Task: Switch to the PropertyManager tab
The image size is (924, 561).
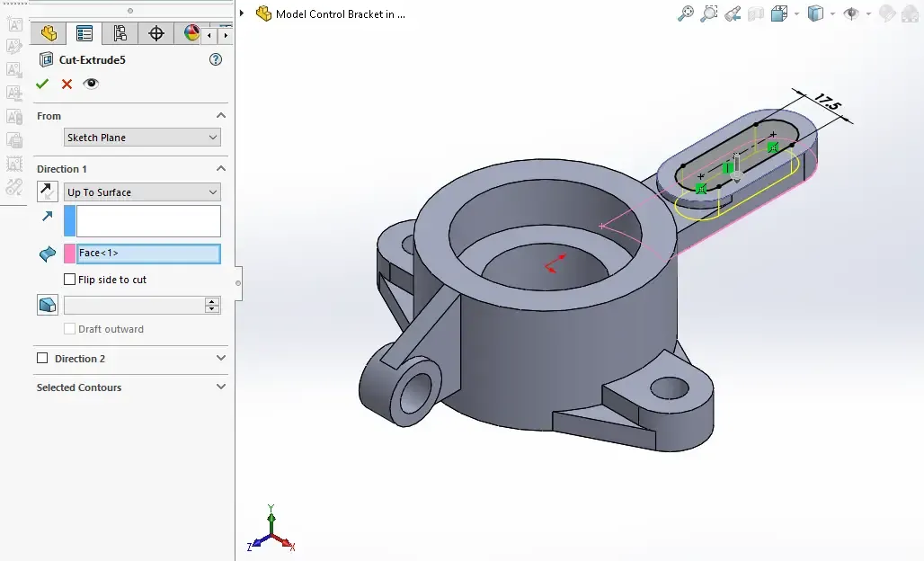Action: click(84, 33)
